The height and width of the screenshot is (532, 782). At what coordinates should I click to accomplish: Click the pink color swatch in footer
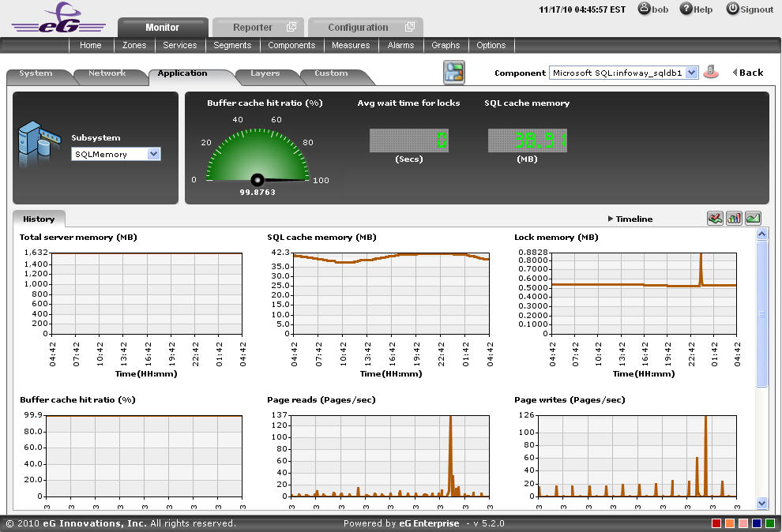point(743,523)
